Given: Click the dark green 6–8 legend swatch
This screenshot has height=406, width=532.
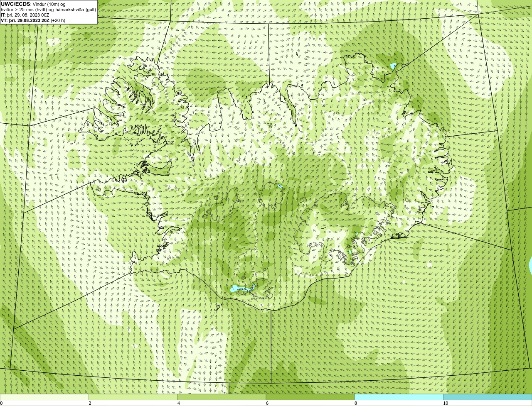Looking at the screenshot, I should (310, 397).
